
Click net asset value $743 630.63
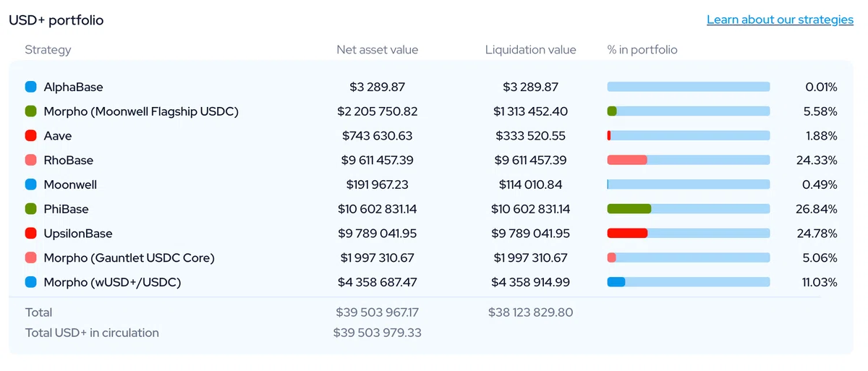pos(378,136)
